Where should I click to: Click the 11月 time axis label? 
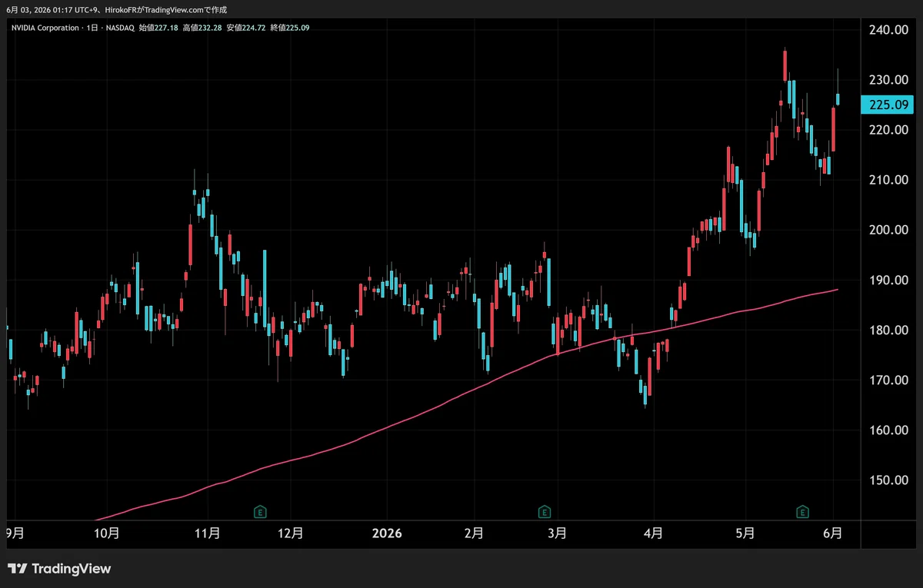208,533
